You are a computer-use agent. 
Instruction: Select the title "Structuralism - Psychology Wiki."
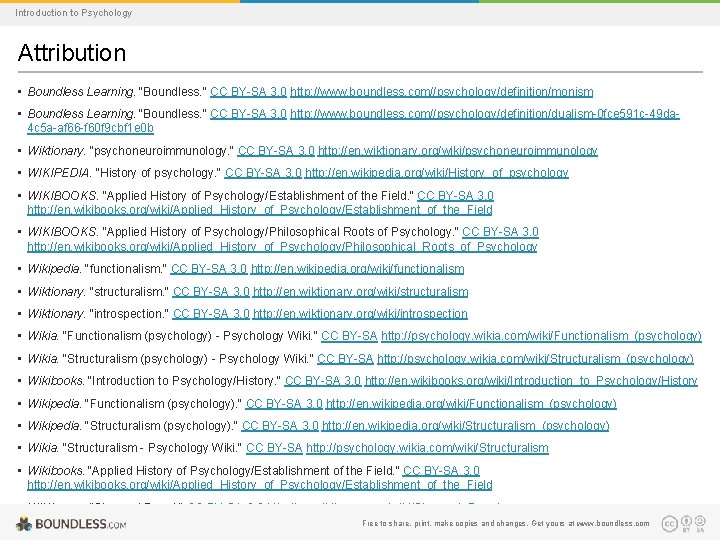coord(152,448)
